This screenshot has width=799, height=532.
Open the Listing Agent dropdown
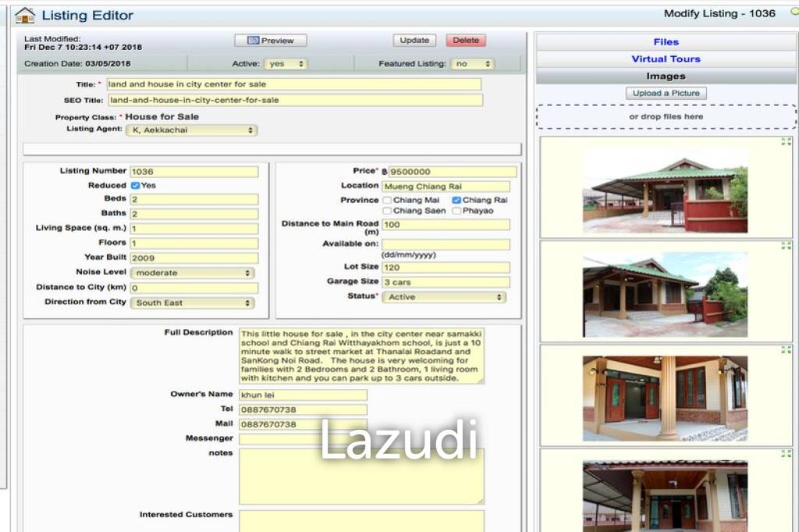(192, 130)
